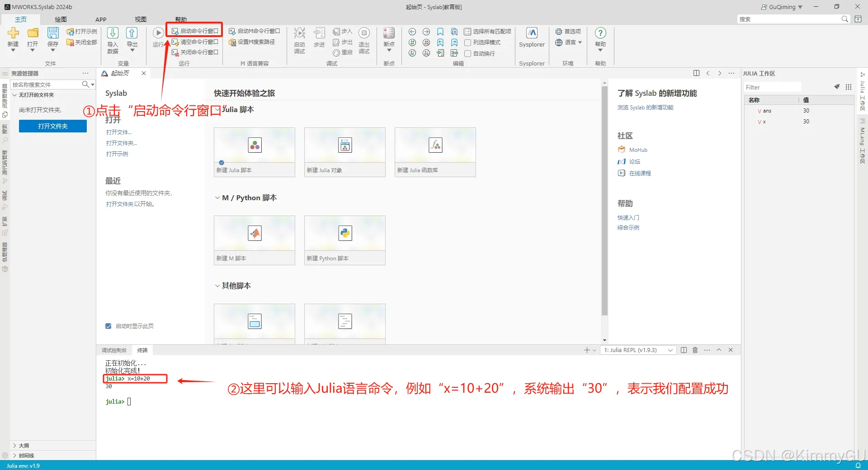Toggle 列选择模式 checkbox
The image size is (868, 470).
tap(468, 42)
